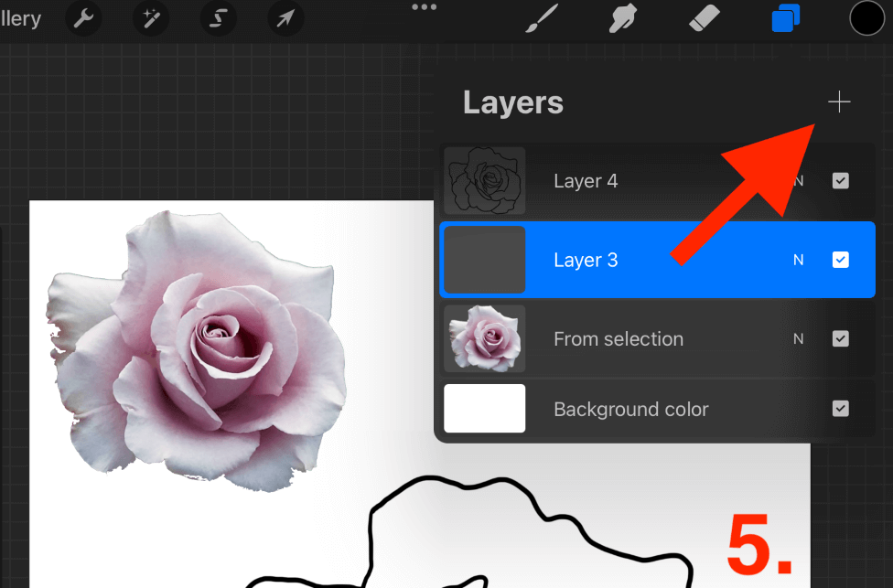The height and width of the screenshot is (588, 893).
Task: Activate the Selection tool
Action: point(218,19)
